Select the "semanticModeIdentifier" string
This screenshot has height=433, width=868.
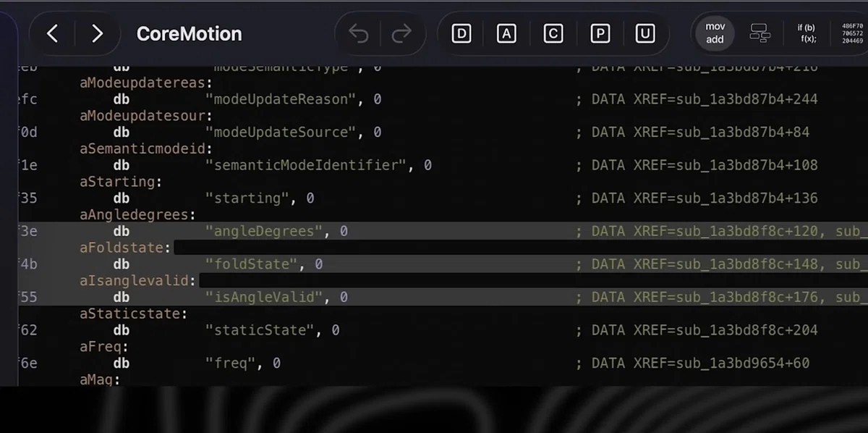[307, 165]
